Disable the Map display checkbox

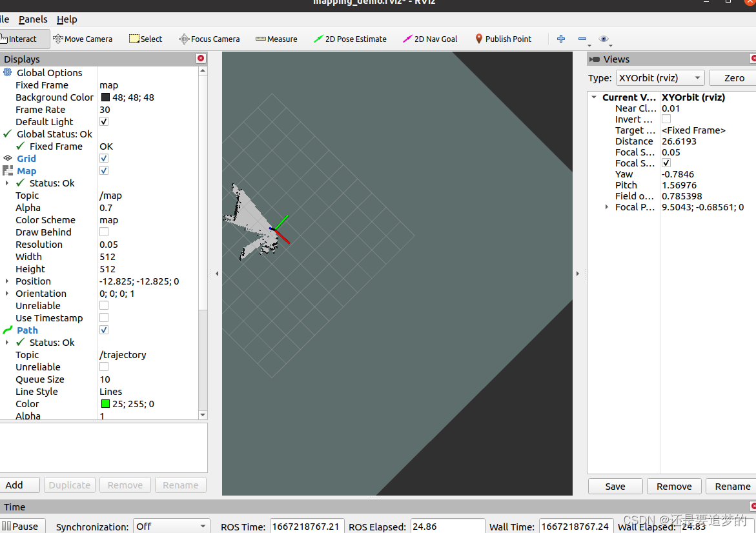pyautogui.click(x=103, y=170)
